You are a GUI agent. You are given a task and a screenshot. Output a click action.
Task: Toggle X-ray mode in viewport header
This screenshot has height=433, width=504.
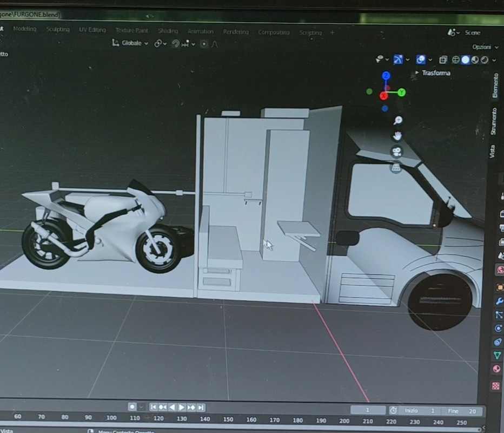click(x=443, y=60)
